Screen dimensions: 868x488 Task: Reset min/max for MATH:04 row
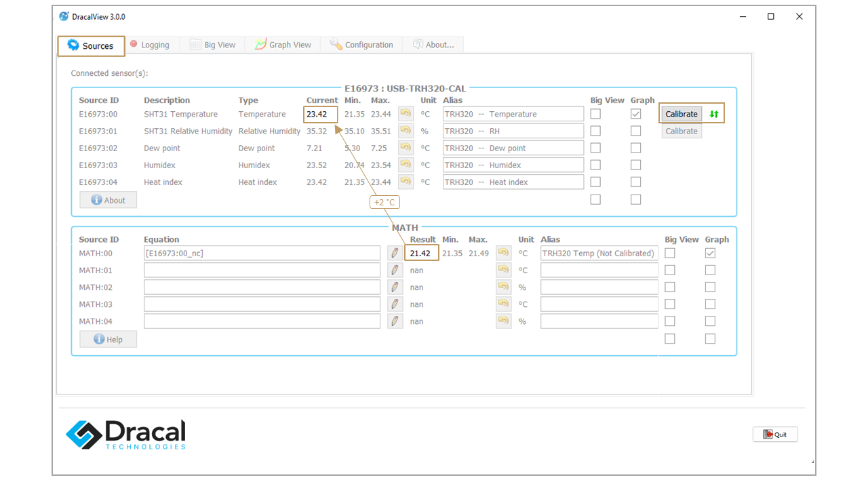coord(503,321)
